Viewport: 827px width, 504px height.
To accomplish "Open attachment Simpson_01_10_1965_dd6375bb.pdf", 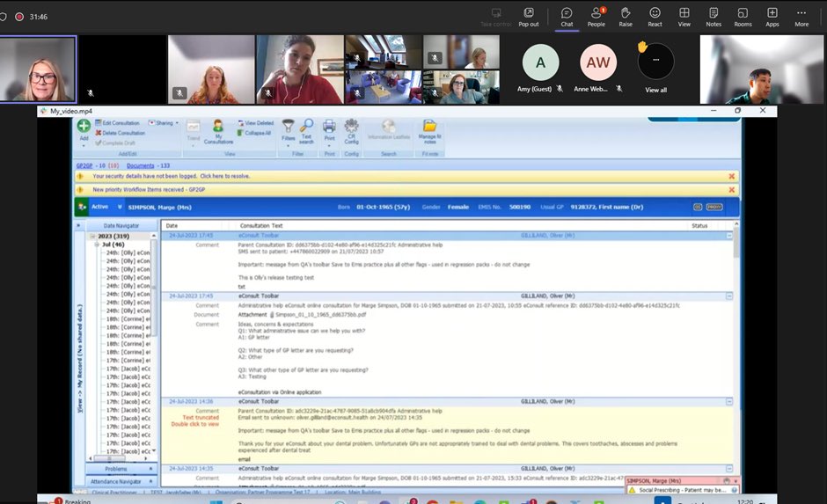I will pyautogui.click(x=320, y=315).
